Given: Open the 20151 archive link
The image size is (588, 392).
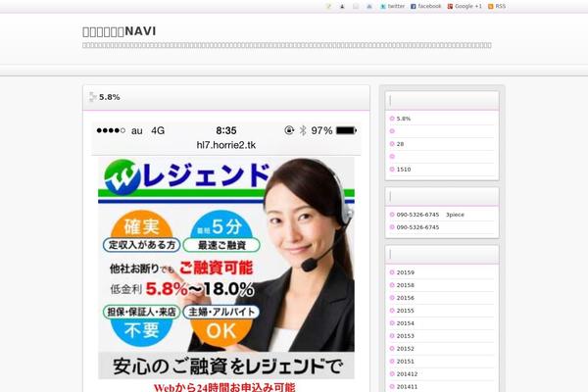Looking at the screenshot, I should click(x=406, y=362).
